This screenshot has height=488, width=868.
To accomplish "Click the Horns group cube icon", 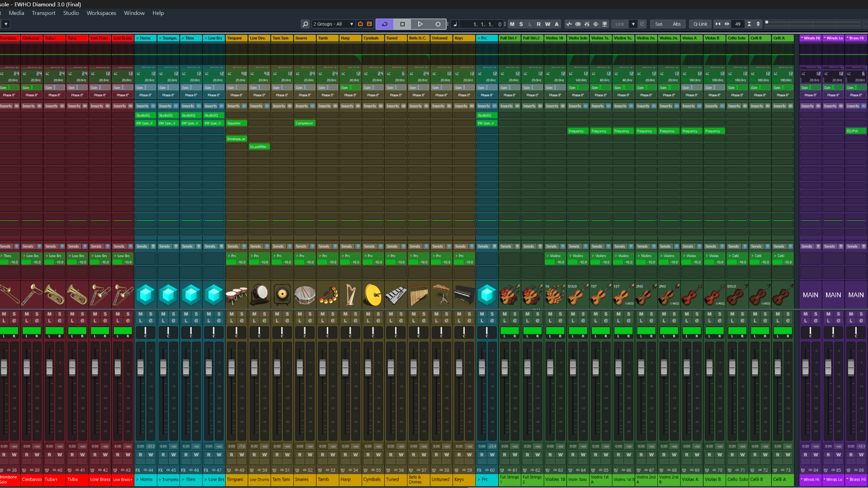I will [146, 295].
